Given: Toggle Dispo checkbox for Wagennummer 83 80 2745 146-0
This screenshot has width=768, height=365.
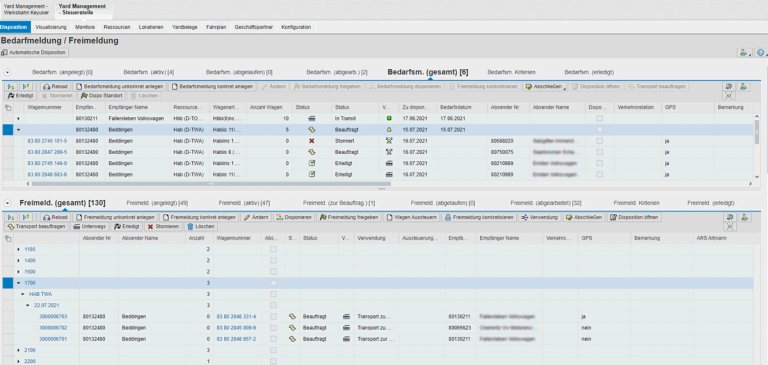Looking at the screenshot, I should 600,163.
